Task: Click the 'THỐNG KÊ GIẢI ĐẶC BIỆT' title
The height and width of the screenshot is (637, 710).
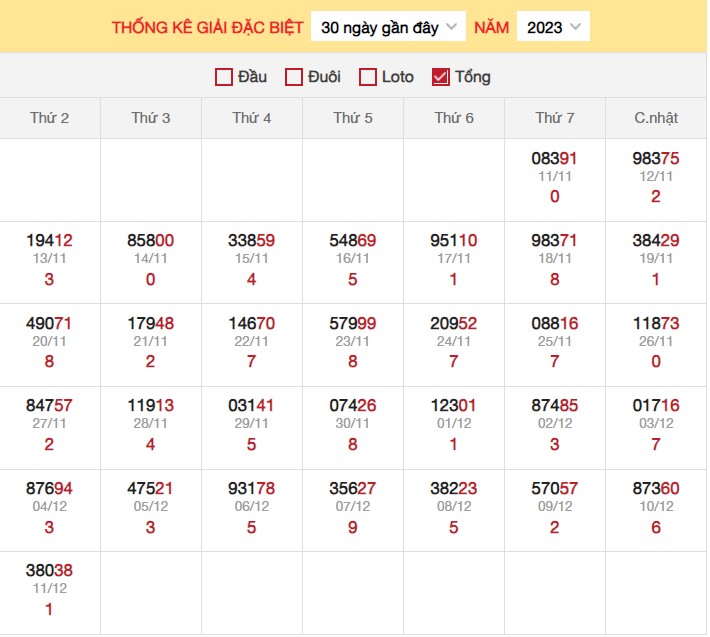Action: pos(207,28)
